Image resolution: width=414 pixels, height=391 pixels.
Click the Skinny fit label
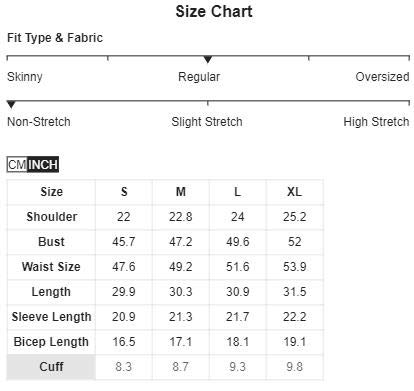click(x=25, y=77)
